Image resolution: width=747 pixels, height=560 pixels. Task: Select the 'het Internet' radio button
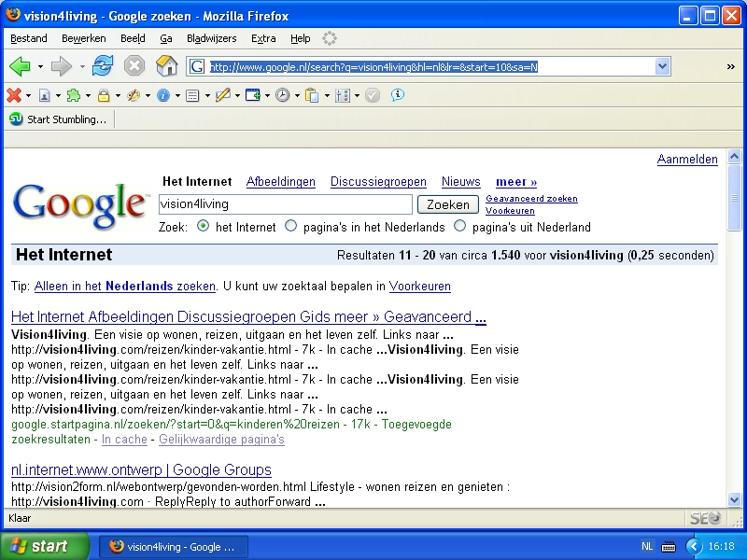(203, 227)
